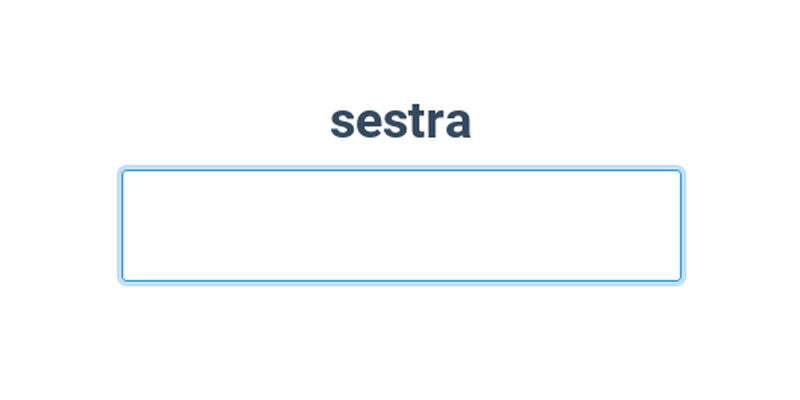This screenshot has width=800, height=400.
Task: Focus the answer box below sestra
Action: [x=401, y=225]
